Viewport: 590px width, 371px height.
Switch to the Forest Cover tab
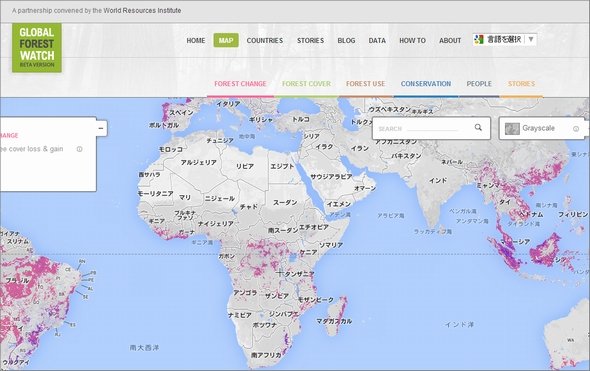(x=306, y=84)
